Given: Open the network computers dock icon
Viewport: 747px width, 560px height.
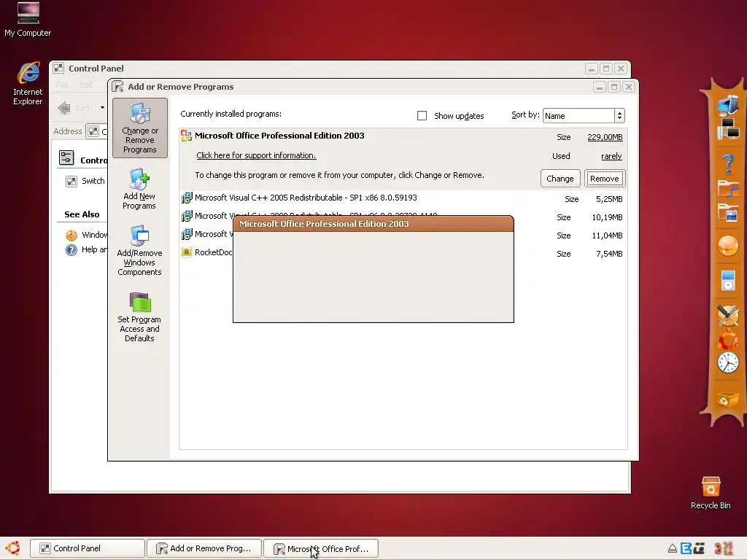Looking at the screenshot, I should [x=729, y=129].
